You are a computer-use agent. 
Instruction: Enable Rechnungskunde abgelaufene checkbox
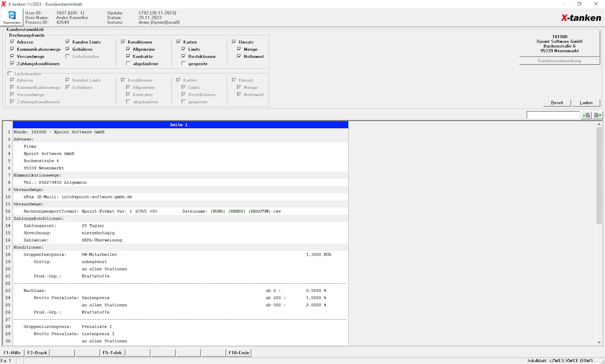pyautogui.click(x=129, y=64)
